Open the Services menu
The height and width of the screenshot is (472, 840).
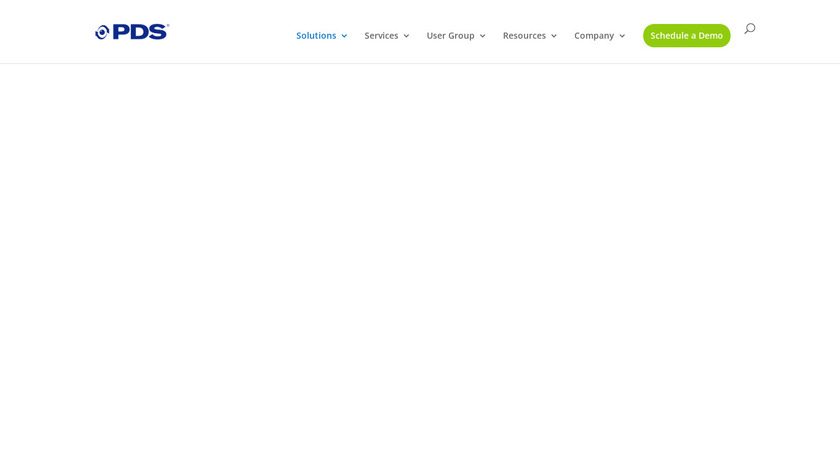[x=381, y=35]
